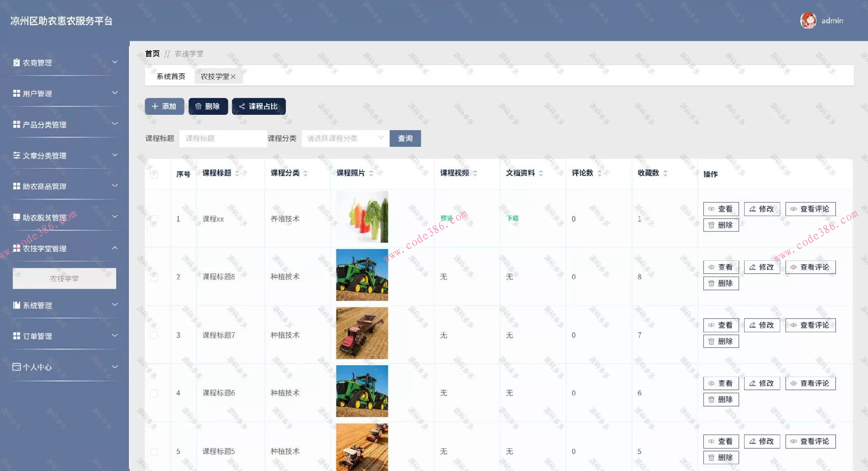This screenshot has height=471, width=868.
Task: Click the 下载 document link for 课程xx
Action: click(512, 218)
